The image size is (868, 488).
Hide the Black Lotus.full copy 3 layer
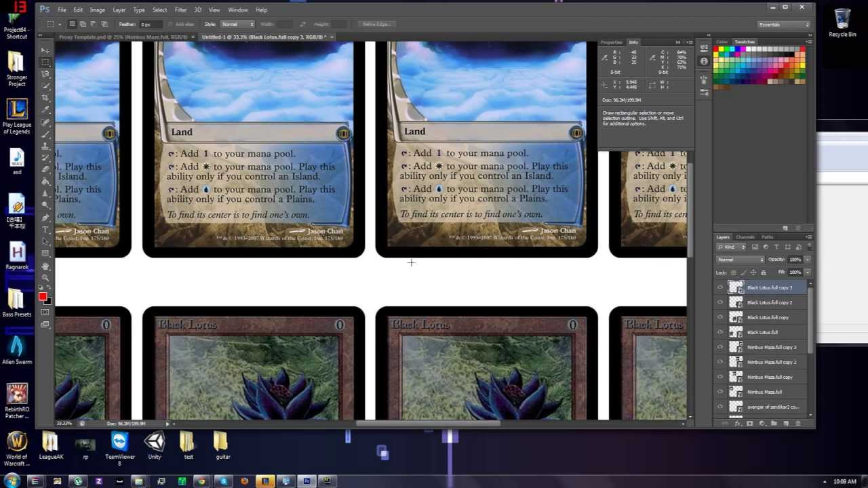point(720,287)
